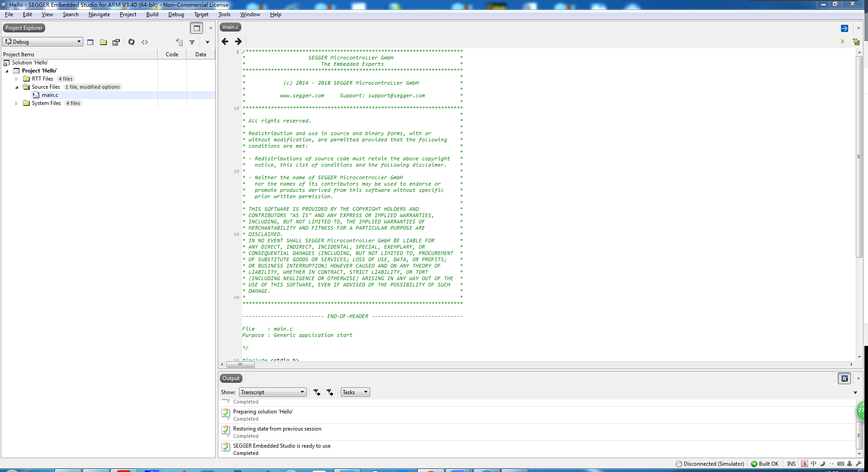Click the green play arrow in the editor toolbar

click(842, 41)
